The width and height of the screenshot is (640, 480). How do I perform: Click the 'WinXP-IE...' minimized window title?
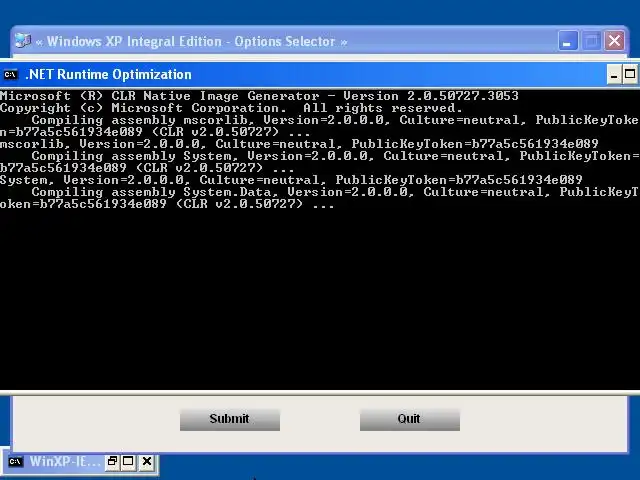(x=65, y=462)
